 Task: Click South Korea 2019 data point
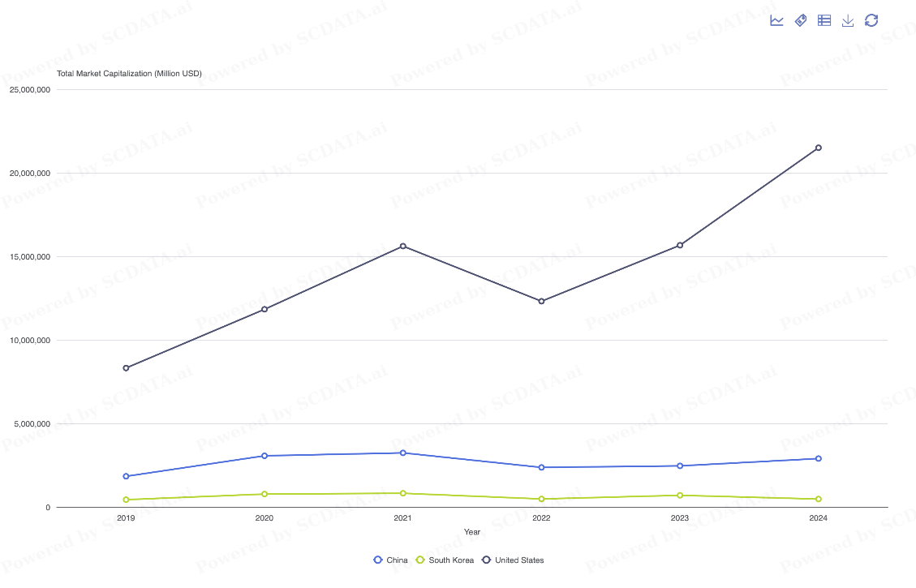point(126,500)
